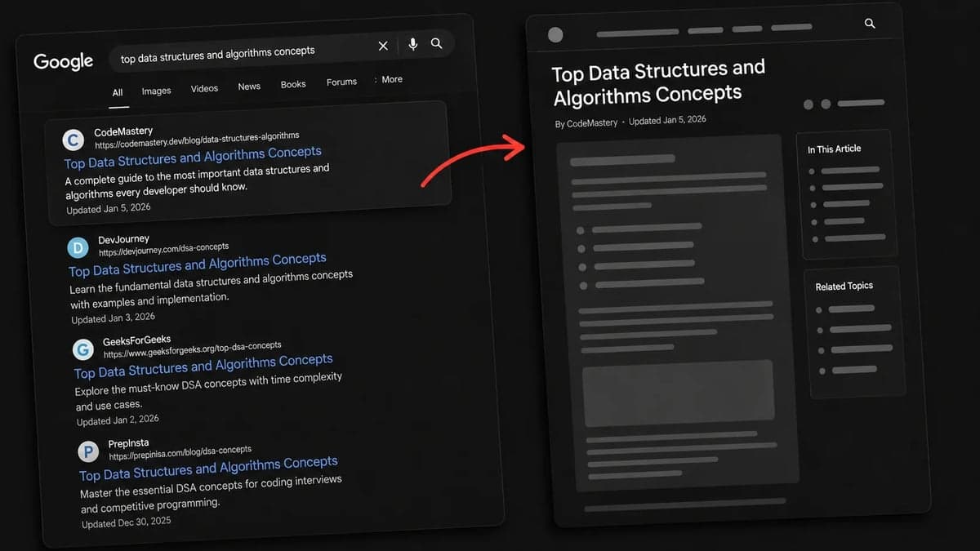This screenshot has height=551, width=980.
Task: Click the devjourney.com/dsa-concepts URL
Action: point(163,248)
